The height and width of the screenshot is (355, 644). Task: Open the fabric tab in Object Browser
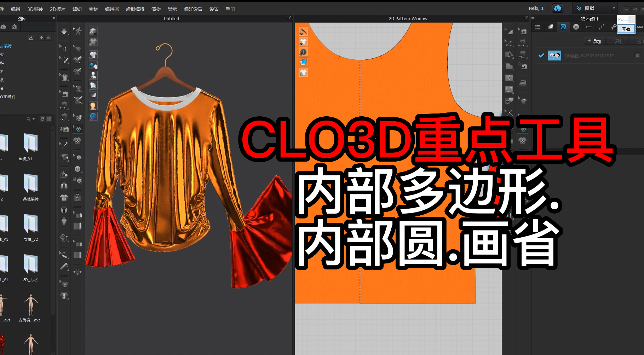[551, 27]
